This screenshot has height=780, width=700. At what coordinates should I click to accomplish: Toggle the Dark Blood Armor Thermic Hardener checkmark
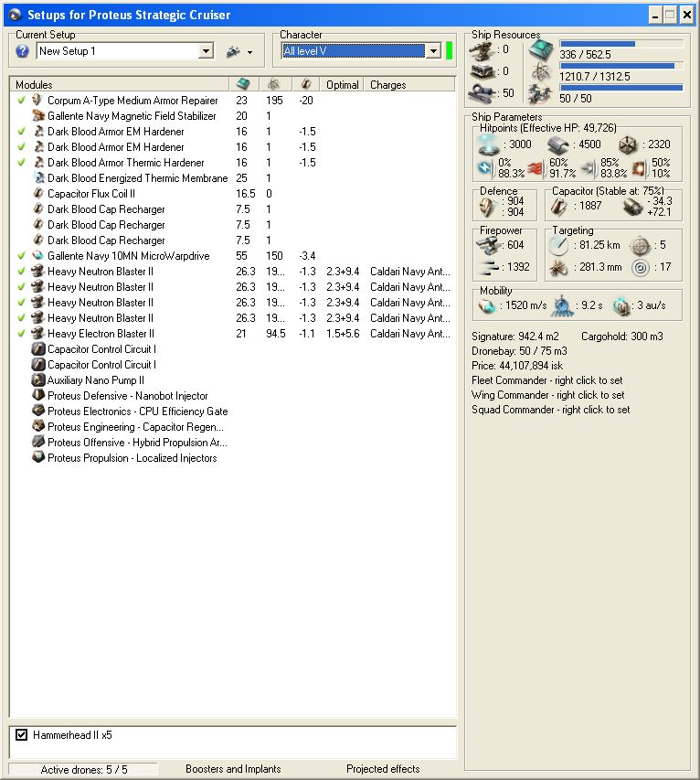(x=21, y=162)
